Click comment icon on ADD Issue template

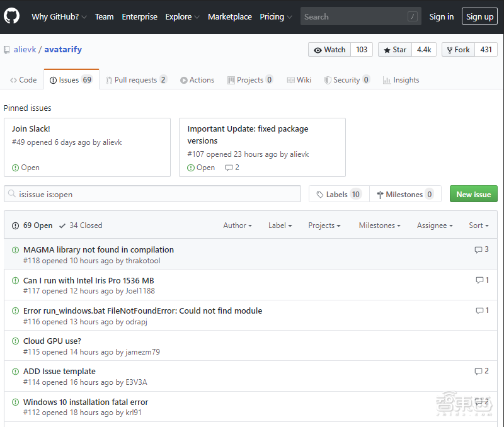pos(478,372)
